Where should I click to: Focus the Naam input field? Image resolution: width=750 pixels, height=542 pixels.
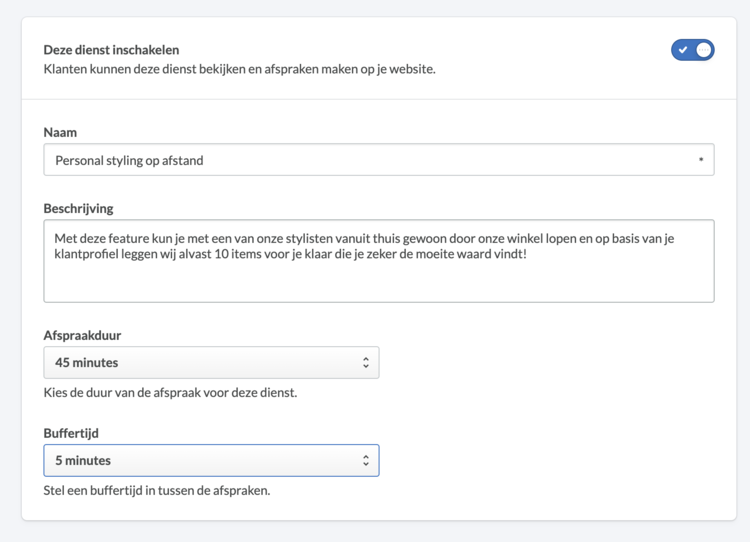point(379,160)
